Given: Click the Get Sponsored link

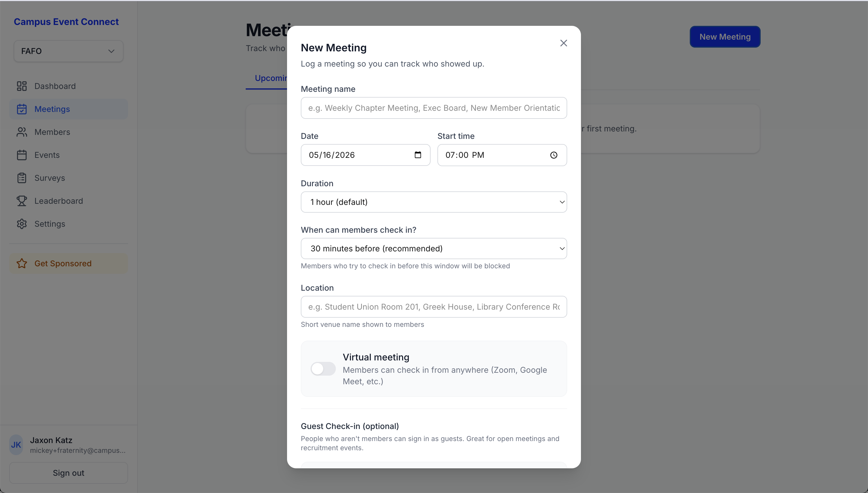Looking at the screenshot, I should 68,263.
